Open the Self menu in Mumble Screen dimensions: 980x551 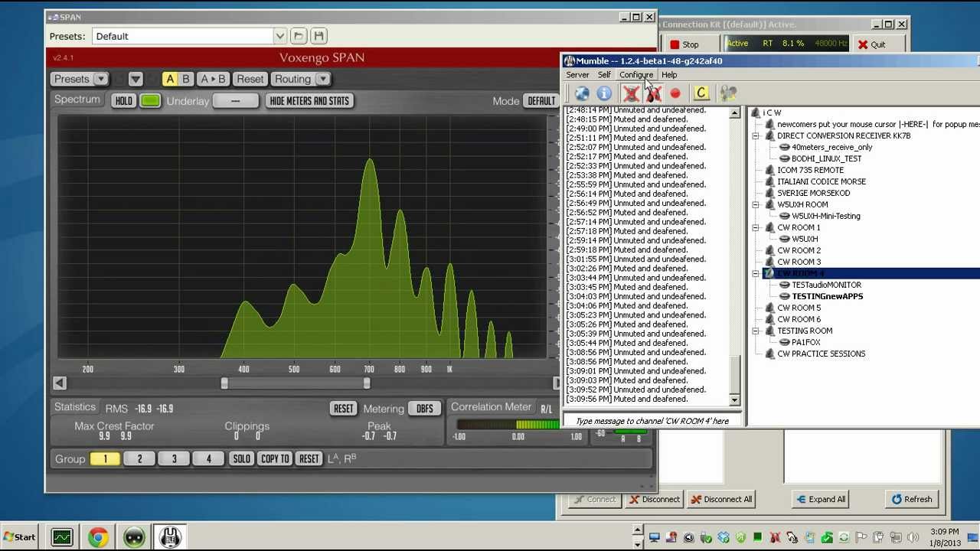604,75
